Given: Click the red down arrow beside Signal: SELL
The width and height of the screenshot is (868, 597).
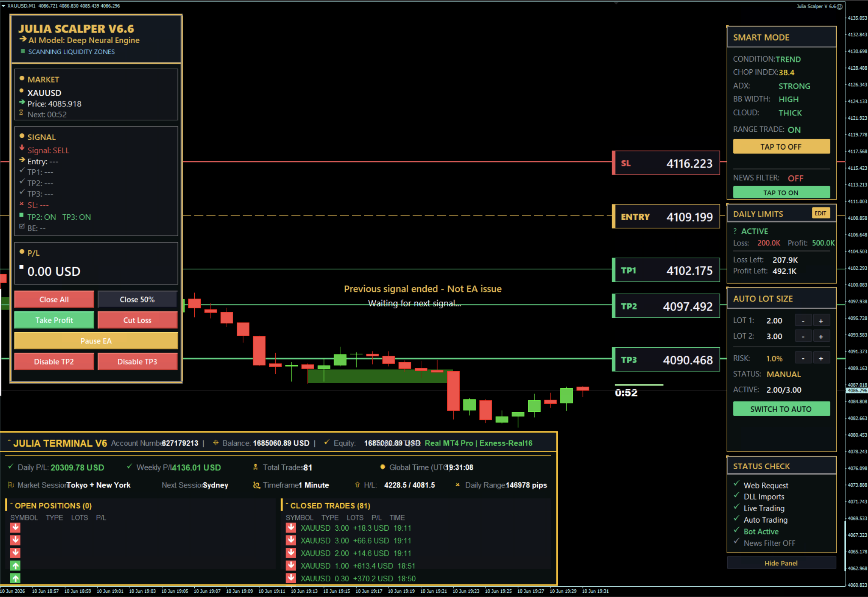Looking at the screenshot, I should pyautogui.click(x=22, y=148).
